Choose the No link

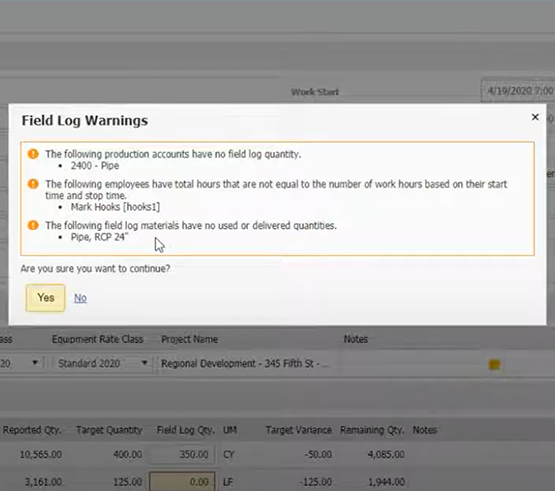80,298
